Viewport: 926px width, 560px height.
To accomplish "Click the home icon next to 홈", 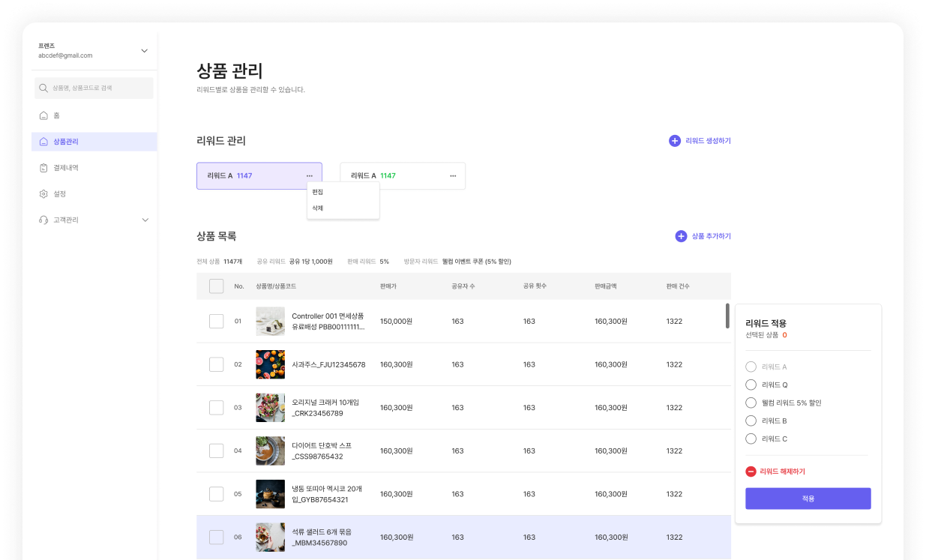I will pos(43,115).
